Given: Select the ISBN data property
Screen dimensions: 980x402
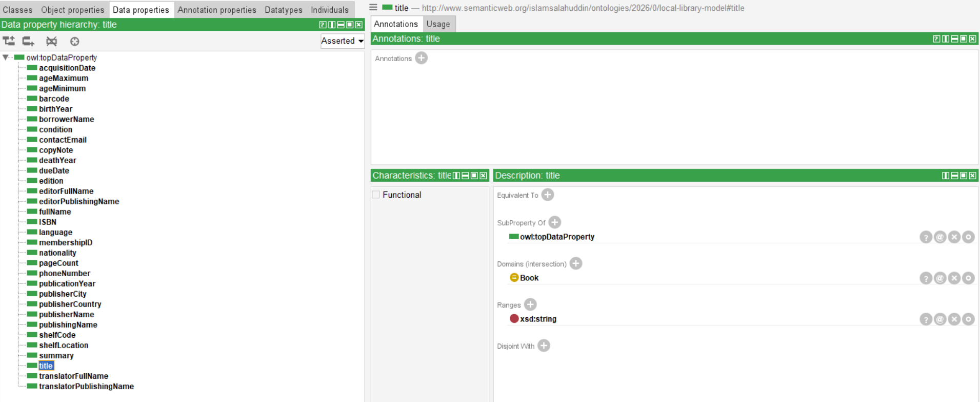Looking at the screenshot, I should coord(48,222).
